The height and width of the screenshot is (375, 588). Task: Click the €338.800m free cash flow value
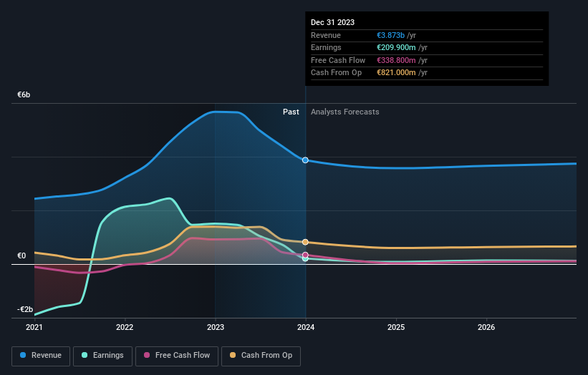click(x=396, y=60)
